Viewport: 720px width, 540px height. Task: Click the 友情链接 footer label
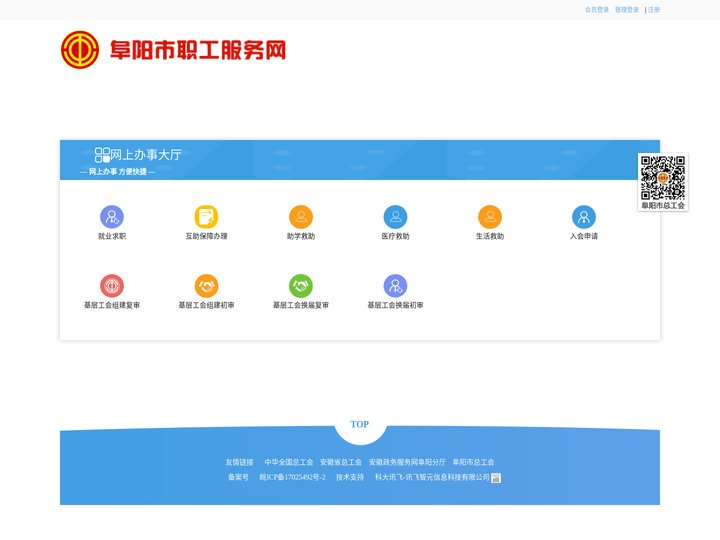(239, 462)
